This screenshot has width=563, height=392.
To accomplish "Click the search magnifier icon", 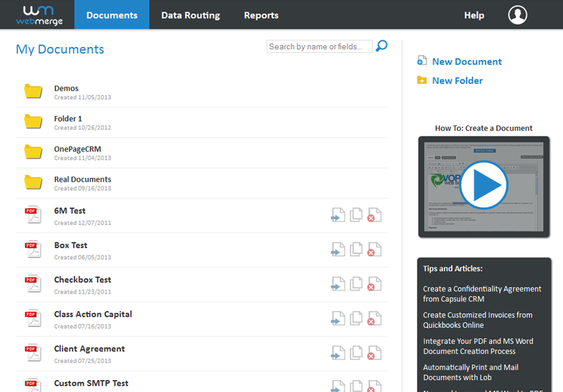I will 381,46.
